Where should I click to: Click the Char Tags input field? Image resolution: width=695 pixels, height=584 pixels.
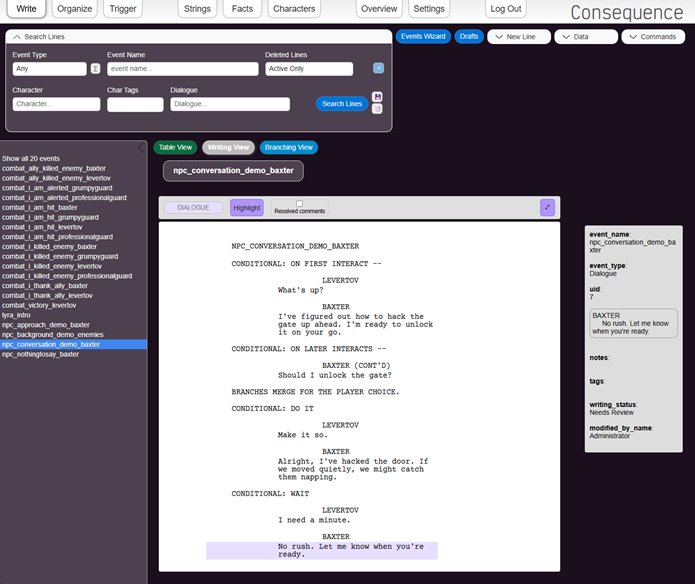coord(135,104)
